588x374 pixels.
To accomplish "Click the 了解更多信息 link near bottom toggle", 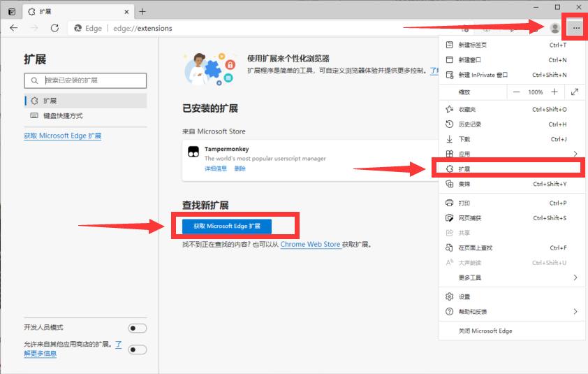I will tap(40, 353).
